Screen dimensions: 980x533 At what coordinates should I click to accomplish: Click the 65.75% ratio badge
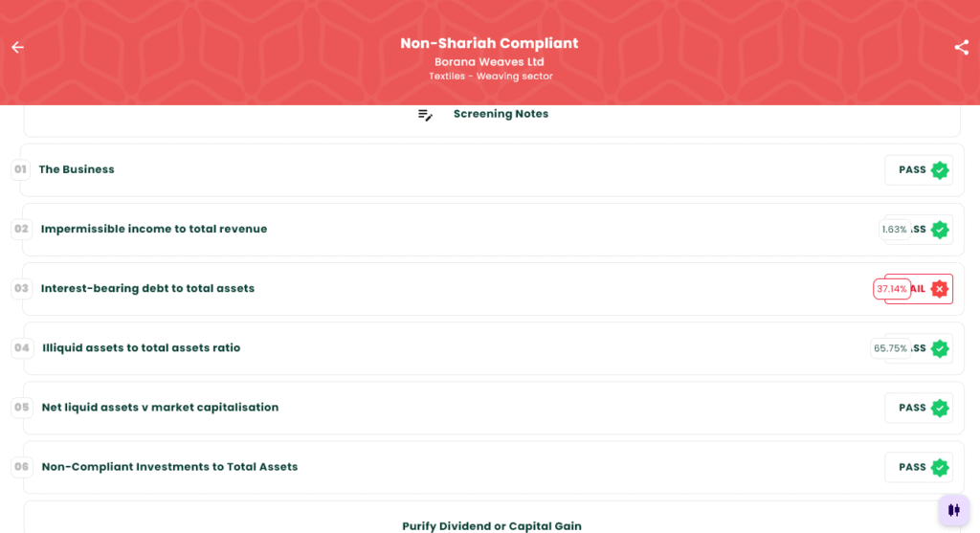pos(891,348)
